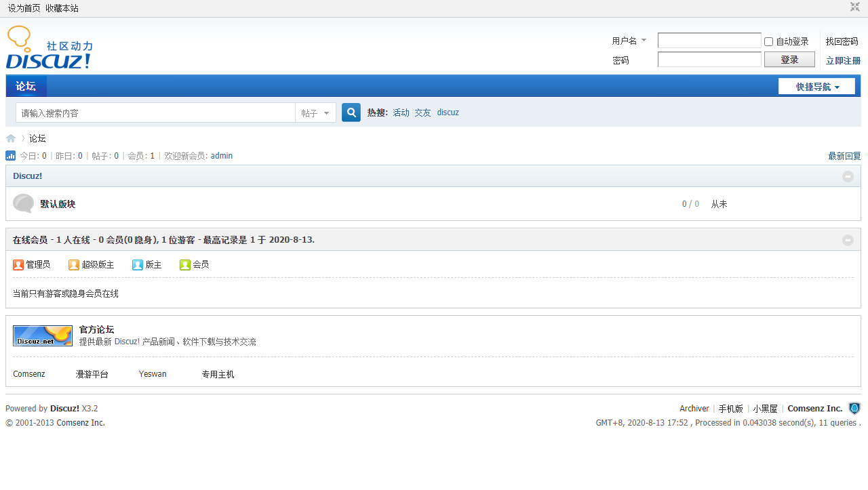Open the Discuz.net banner image
This screenshot has width=868, height=490.
click(x=43, y=335)
